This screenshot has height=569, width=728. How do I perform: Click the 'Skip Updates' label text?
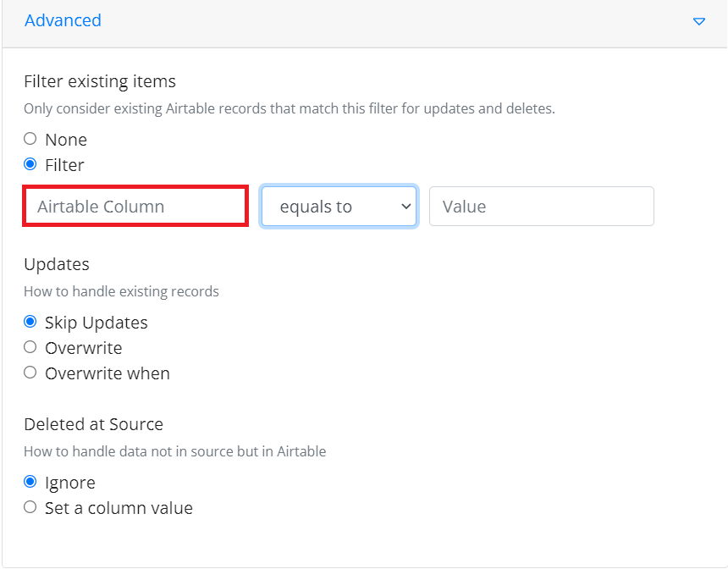[97, 323]
